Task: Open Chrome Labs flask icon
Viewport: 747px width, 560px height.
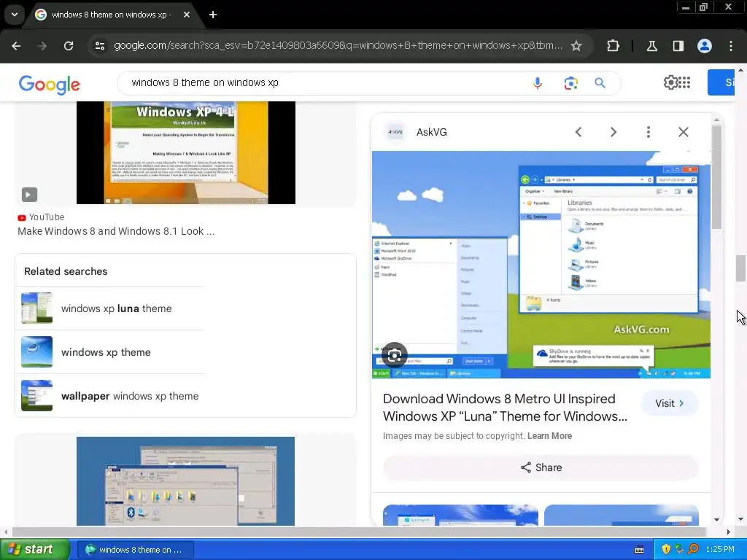Action: [651, 46]
